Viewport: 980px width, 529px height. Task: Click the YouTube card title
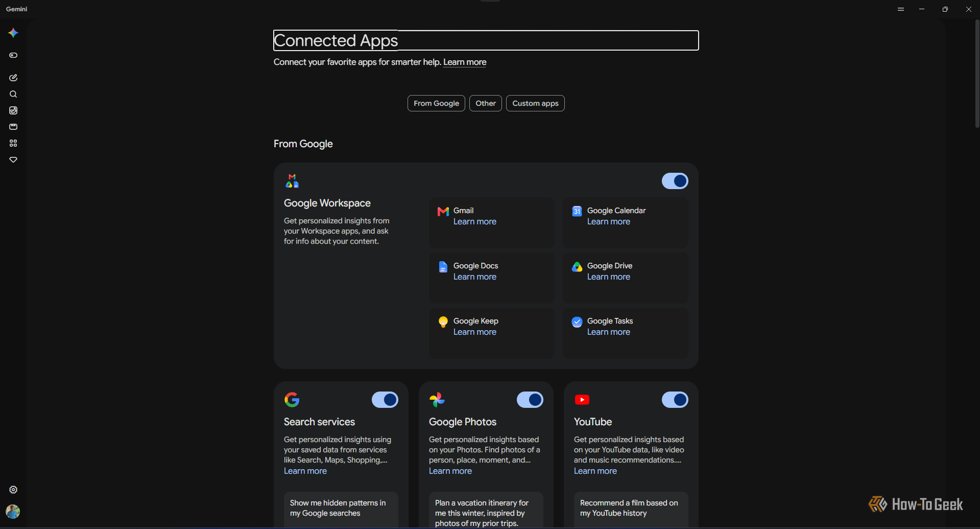click(x=593, y=422)
